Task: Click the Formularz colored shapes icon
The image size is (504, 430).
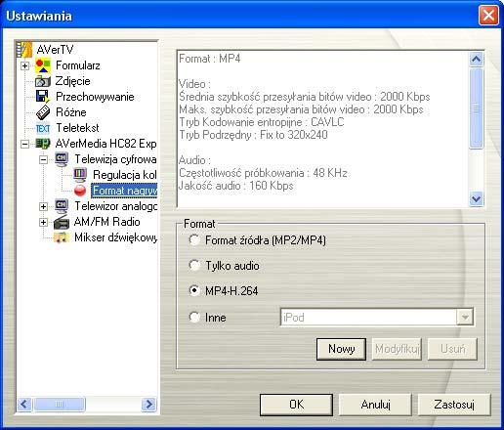Action: (x=43, y=65)
